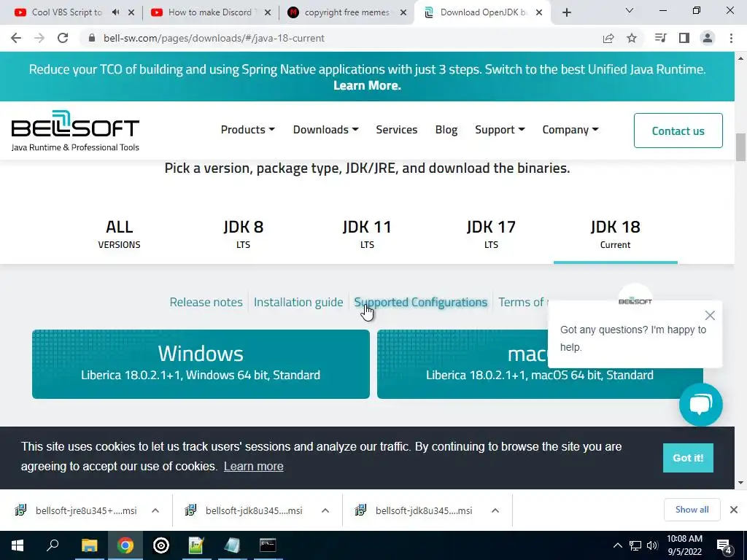747x560 pixels.
Task: Click Contact us button
Action: [x=678, y=131]
